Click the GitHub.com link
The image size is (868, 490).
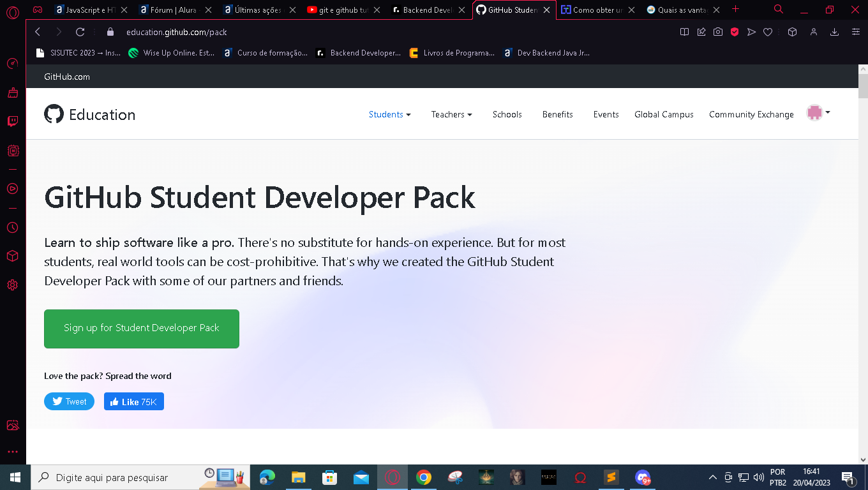click(x=67, y=77)
